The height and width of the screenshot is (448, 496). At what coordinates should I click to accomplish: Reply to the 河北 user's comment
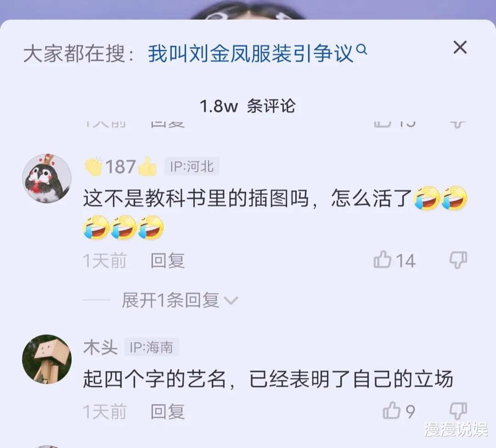coord(167,261)
